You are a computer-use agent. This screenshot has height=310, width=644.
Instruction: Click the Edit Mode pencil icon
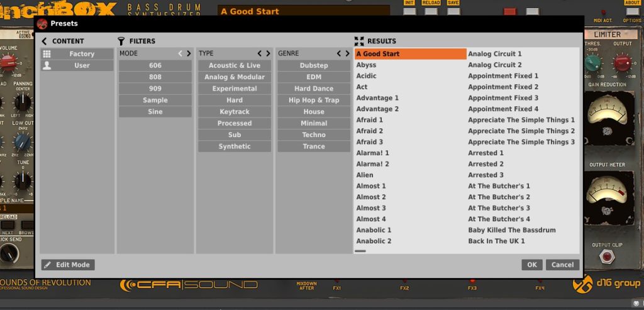point(48,265)
